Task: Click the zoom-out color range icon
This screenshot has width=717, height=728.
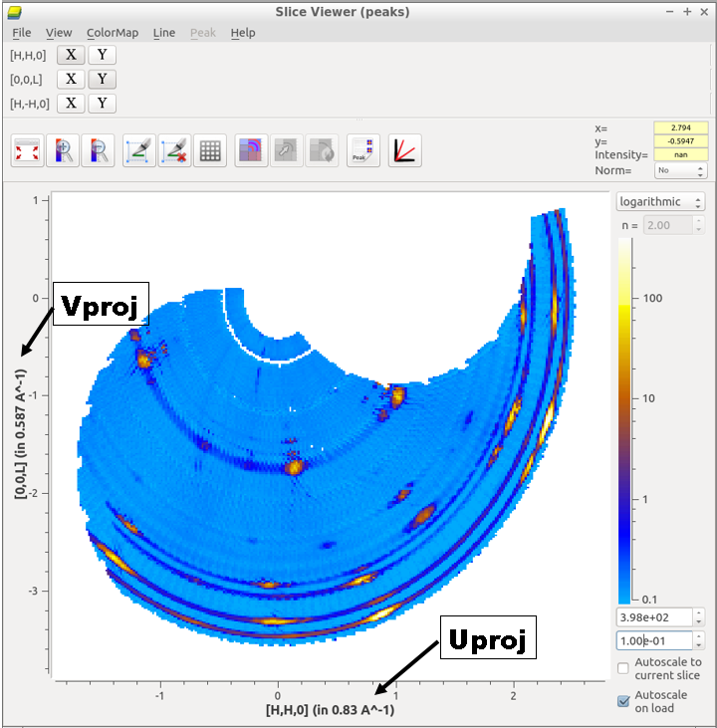Action: pyautogui.click(x=98, y=150)
